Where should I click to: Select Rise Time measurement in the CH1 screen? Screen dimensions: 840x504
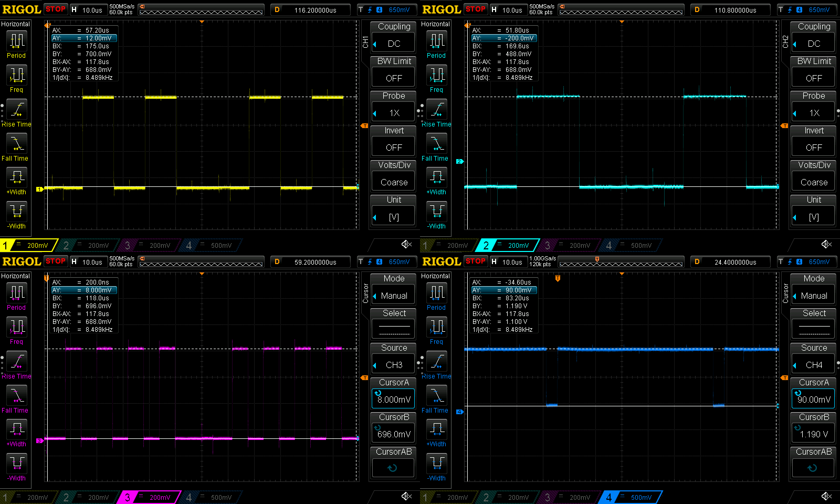[x=16, y=114]
